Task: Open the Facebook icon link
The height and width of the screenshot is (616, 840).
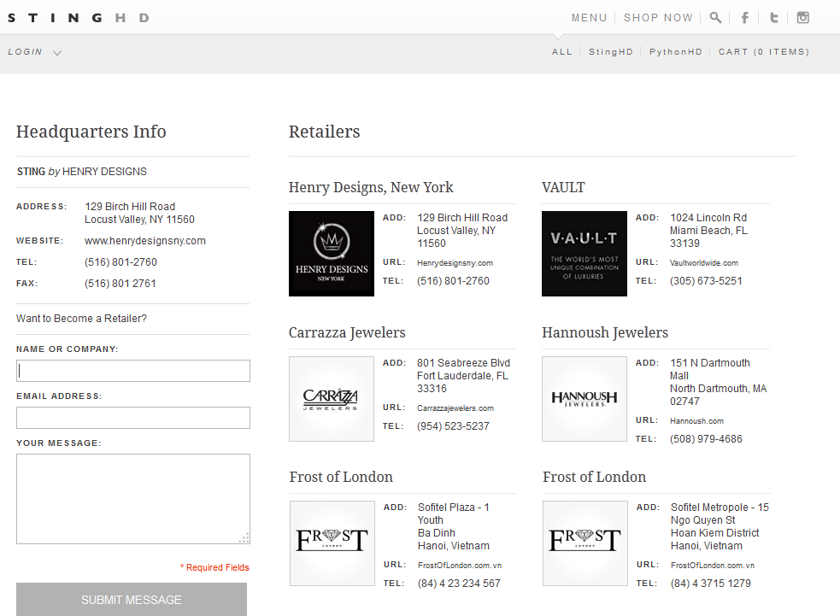Action: coord(744,18)
